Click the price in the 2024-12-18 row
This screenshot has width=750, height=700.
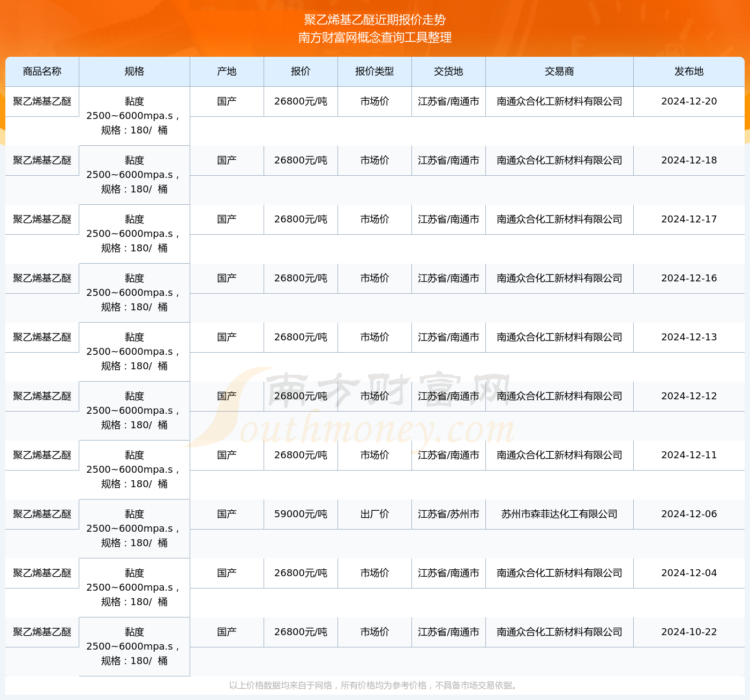(x=301, y=160)
